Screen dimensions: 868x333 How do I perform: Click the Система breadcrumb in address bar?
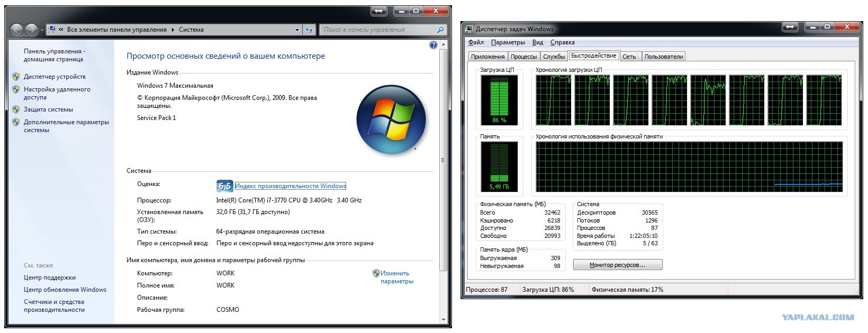[x=191, y=30]
